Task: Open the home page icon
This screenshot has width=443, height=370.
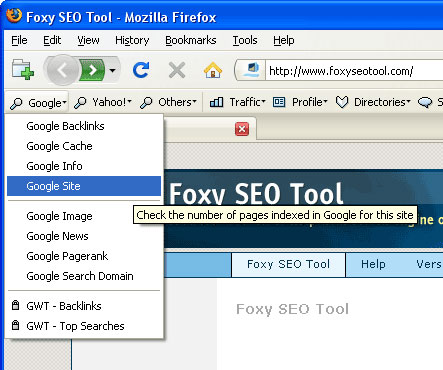Action: coord(213,70)
